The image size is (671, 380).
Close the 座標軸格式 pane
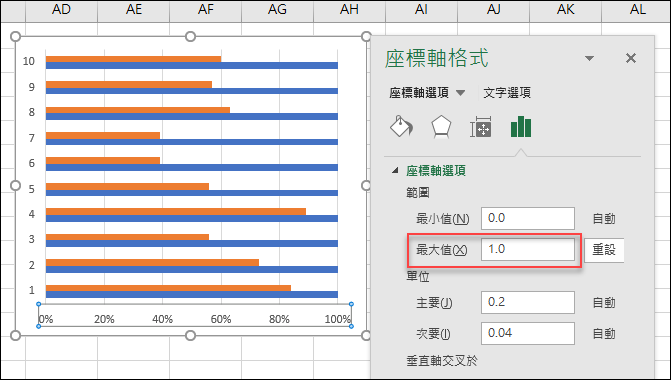click(631, 58)
